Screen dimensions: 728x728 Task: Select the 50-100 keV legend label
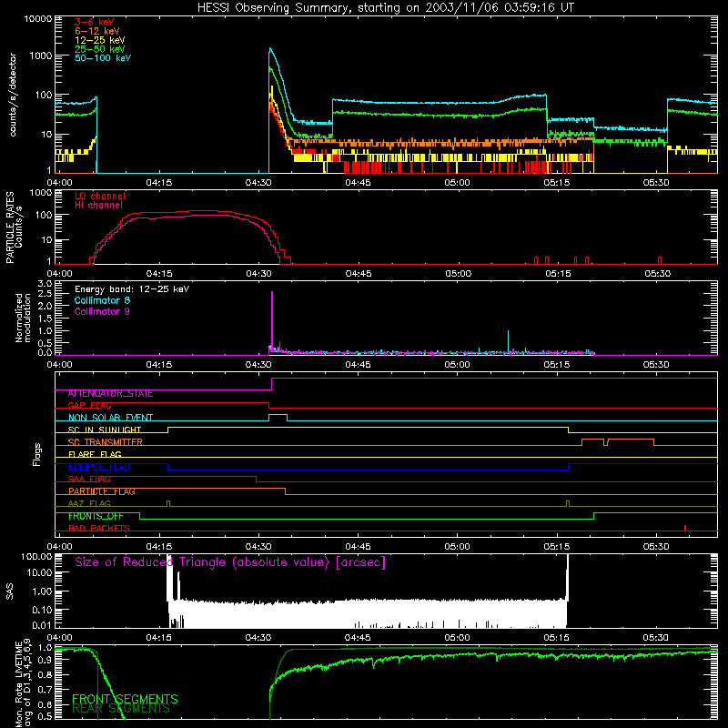[103, 58]
